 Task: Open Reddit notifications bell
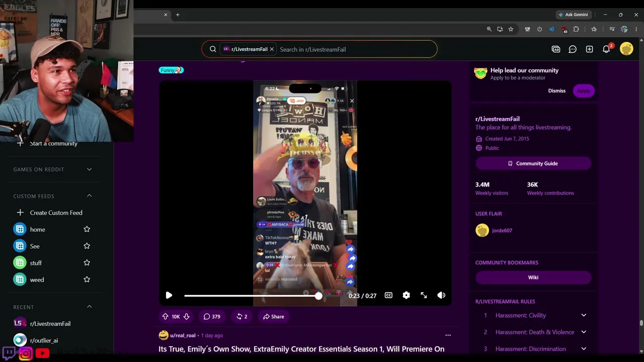tap(606, 49)
